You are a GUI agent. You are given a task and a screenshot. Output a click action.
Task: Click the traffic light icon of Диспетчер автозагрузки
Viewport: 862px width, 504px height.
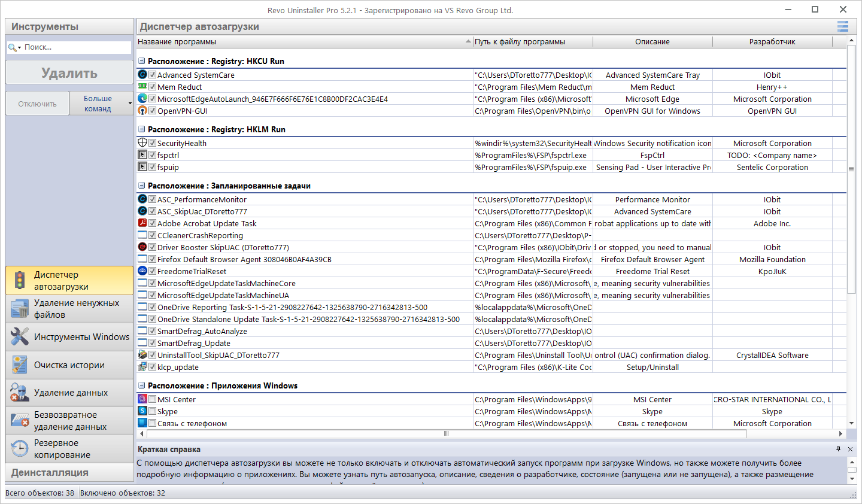click(x=20, y=280)
